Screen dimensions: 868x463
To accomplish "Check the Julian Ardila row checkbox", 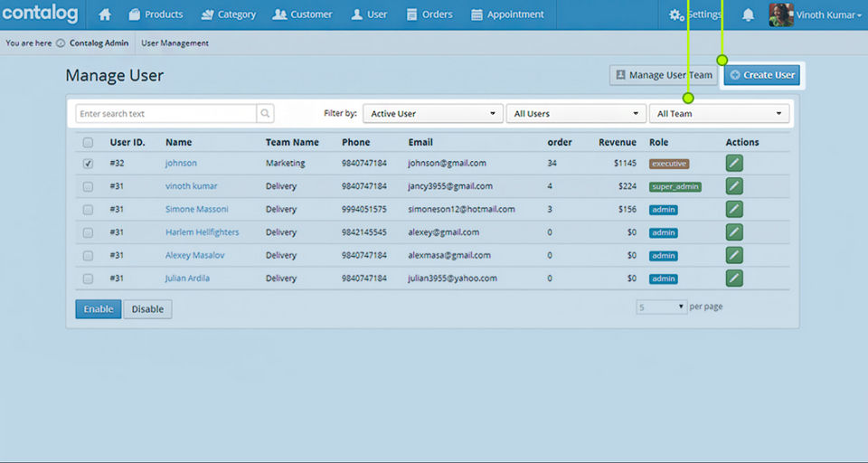I will point(88,279).
